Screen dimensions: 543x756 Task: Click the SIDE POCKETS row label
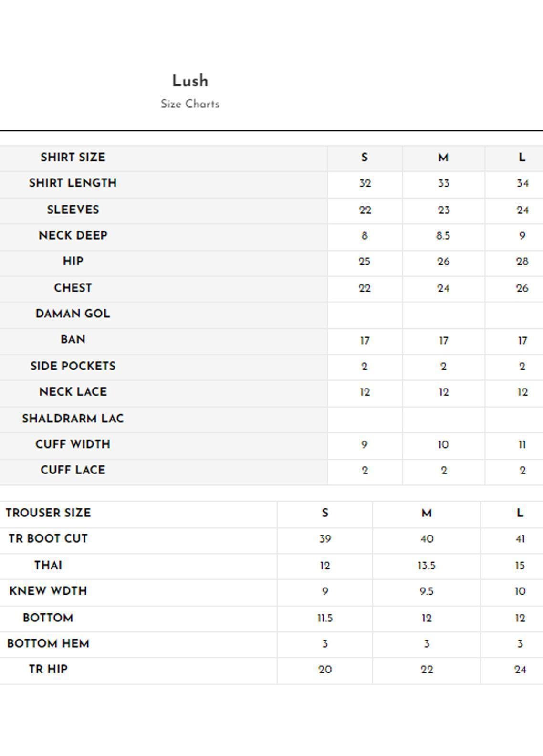pos(73,366)
